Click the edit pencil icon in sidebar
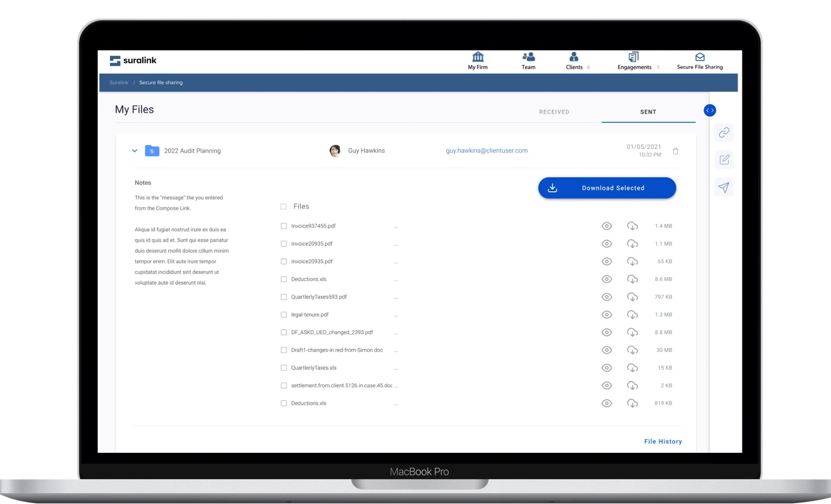This screenshot has height=504, width=831. point(724,160)
